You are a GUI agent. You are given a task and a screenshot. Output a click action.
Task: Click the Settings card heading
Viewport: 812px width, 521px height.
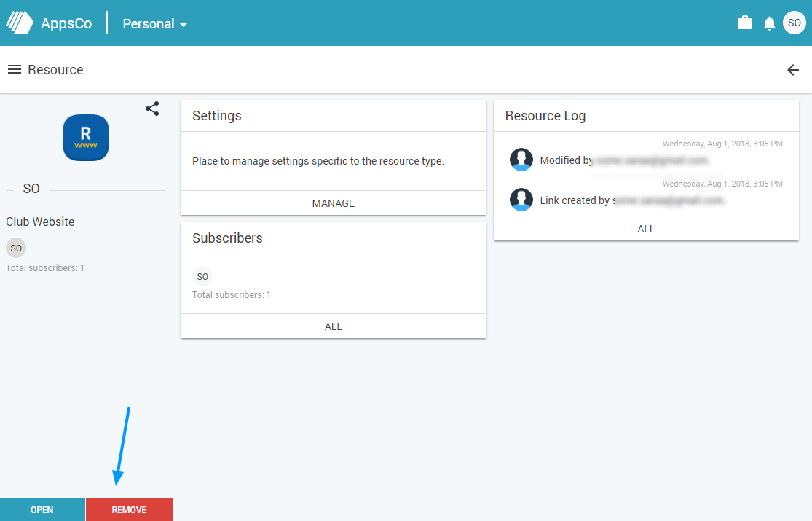[x=217, y=116]
